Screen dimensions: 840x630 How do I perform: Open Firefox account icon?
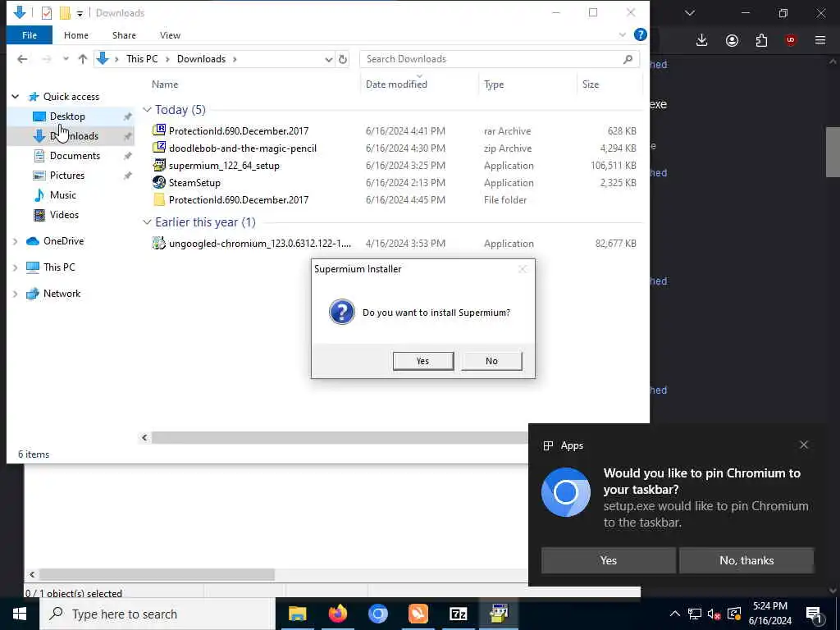pyautogui.click(x=732, y=40)
